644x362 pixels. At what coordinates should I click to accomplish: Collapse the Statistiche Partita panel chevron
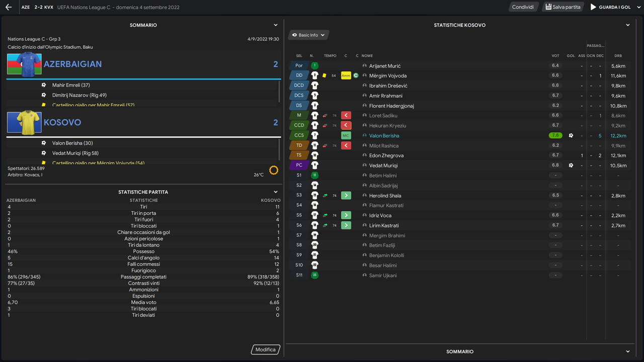point(276,192)
